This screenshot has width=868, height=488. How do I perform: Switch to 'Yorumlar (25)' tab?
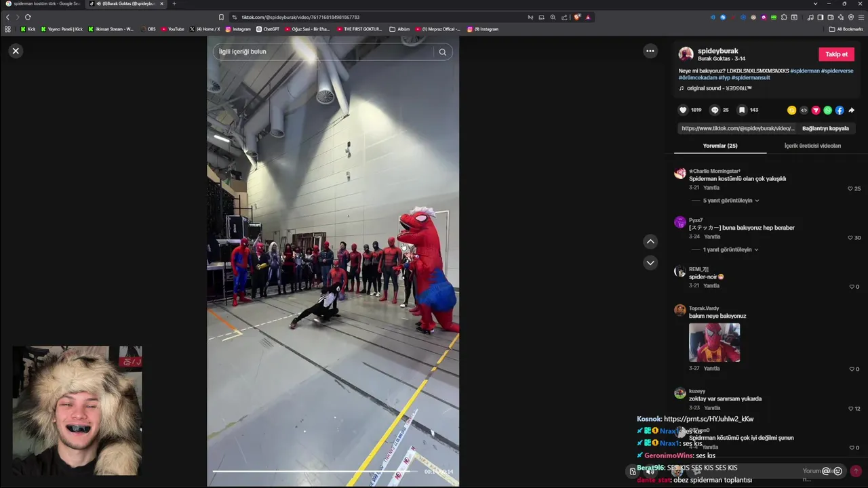(x=720, y=146)
